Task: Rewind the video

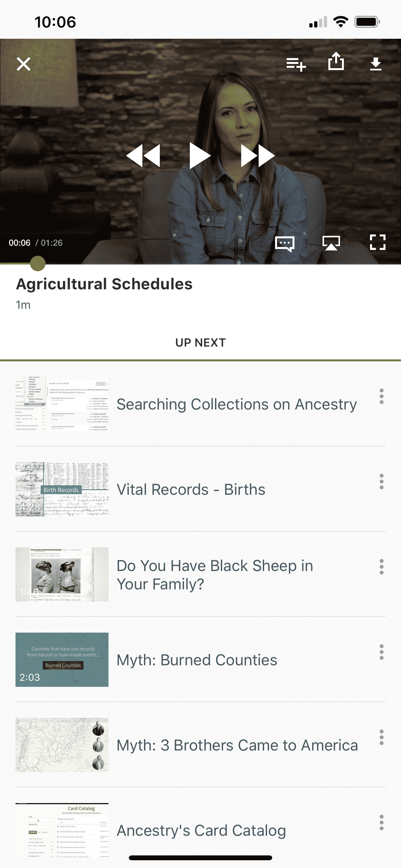Action: tap(143, 156)
